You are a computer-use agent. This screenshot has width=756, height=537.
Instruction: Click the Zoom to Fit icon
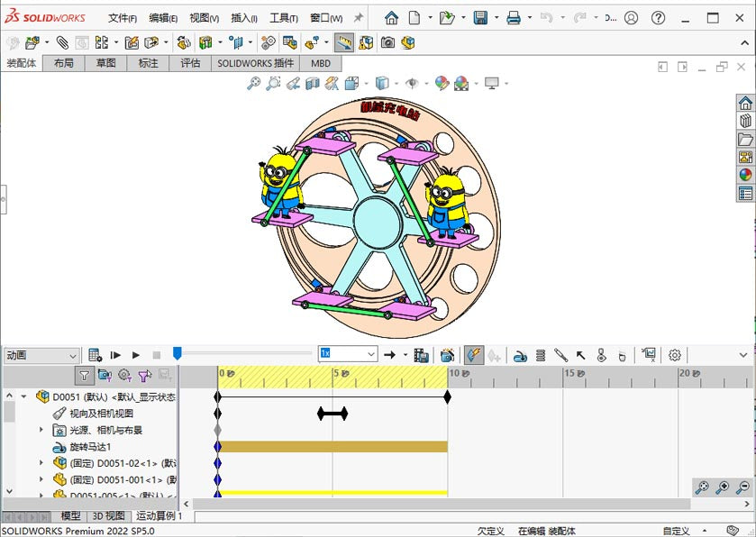click(253, 84)
